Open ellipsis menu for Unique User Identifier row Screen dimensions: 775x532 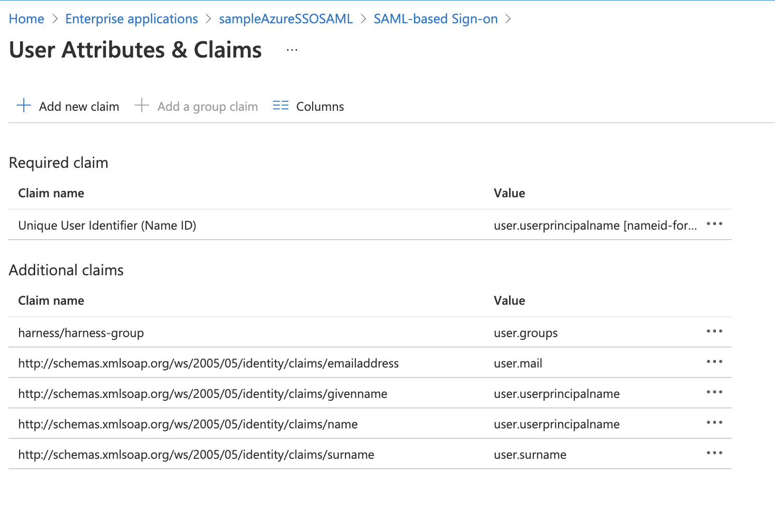pyautogui.click(x=714, y=224)
